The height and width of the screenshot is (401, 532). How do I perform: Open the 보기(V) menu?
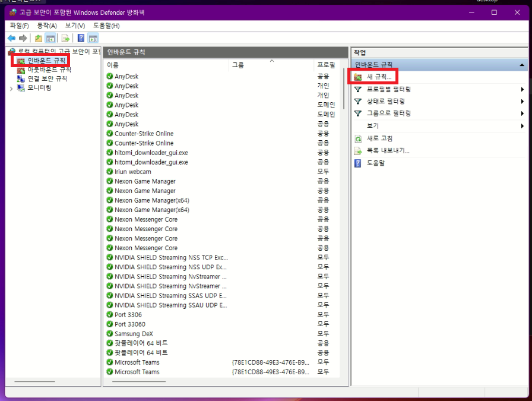(75, 26)
